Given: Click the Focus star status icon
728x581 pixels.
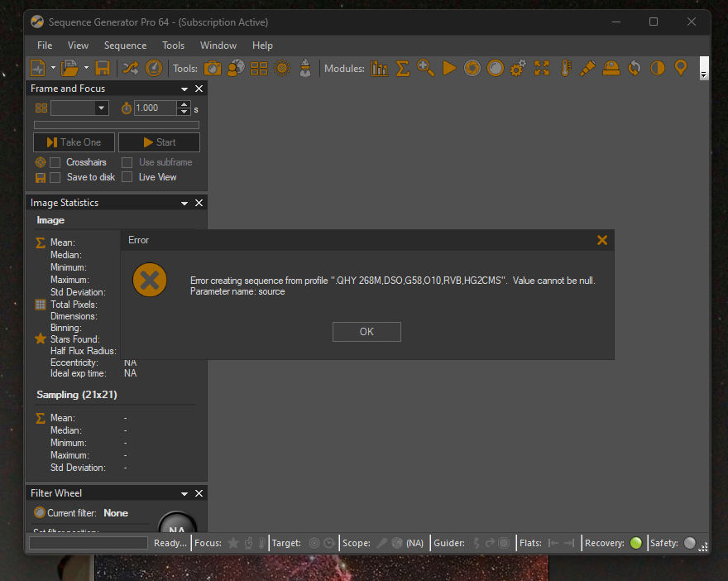Looking at the screenshot, I should tap(233, 543).
